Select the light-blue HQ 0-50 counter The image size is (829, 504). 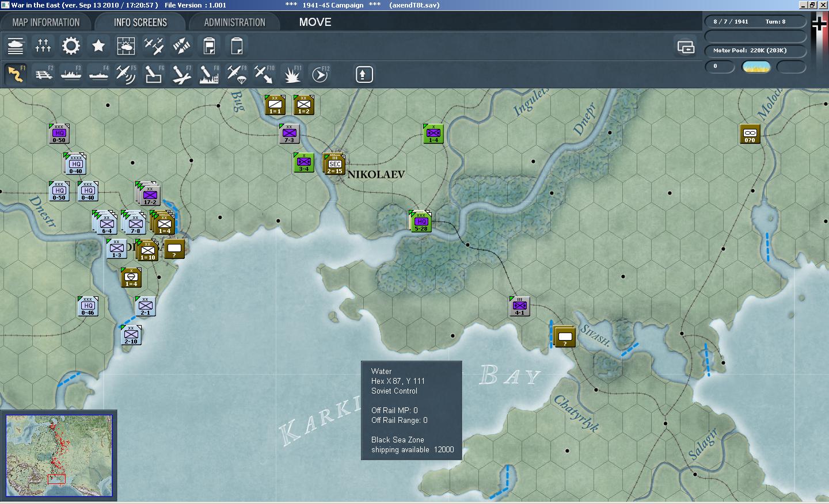pyautogui.click(x=59, y=191)
